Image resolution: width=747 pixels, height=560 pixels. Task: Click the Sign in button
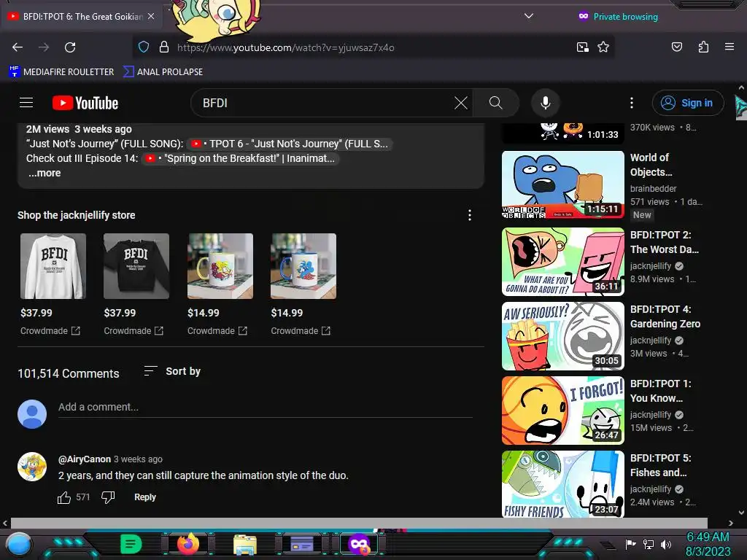(688, 103)
